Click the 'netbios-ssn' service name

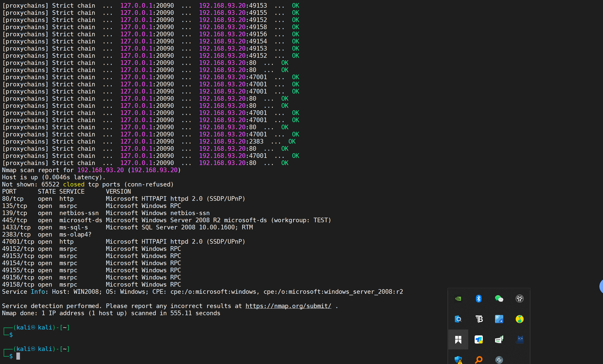click(79, 213)
